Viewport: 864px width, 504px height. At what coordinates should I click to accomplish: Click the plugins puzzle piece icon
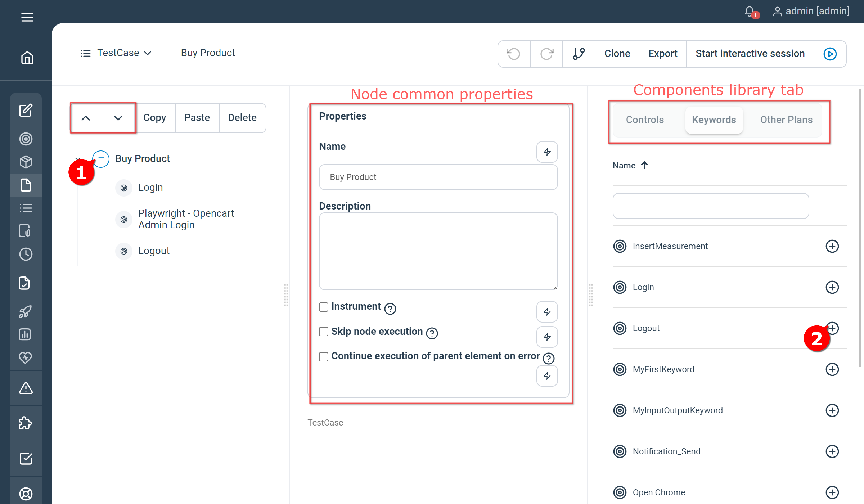tap(26, 423)
